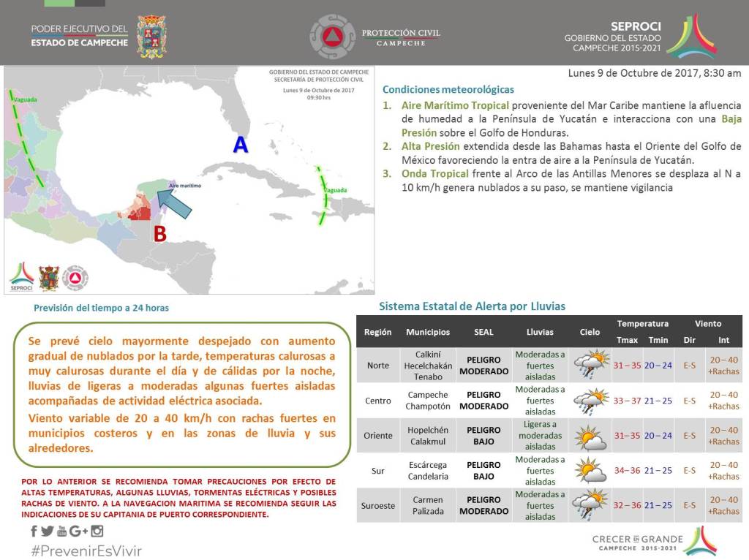The width and height of the screenshot is (749, 560).
Task: Click the Campeche coat of arms in header
Action: tap(151, 37)
